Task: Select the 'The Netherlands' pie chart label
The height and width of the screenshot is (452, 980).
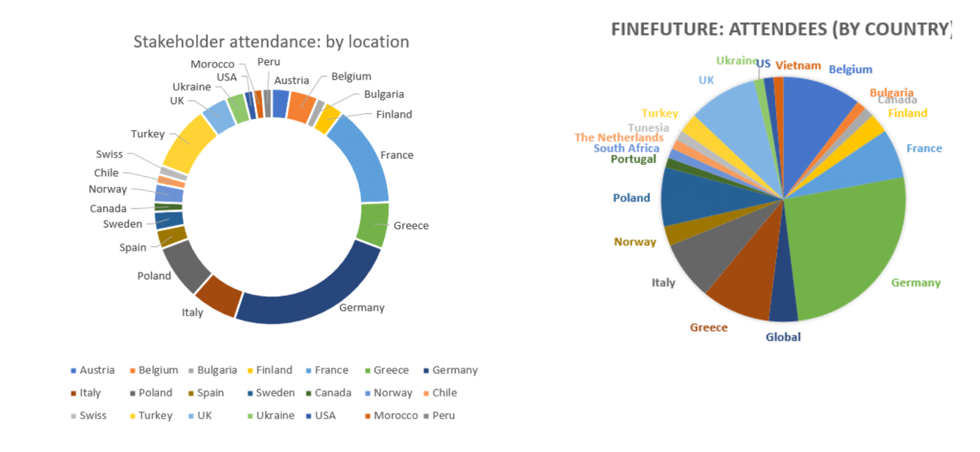Action: coord(619,137)
